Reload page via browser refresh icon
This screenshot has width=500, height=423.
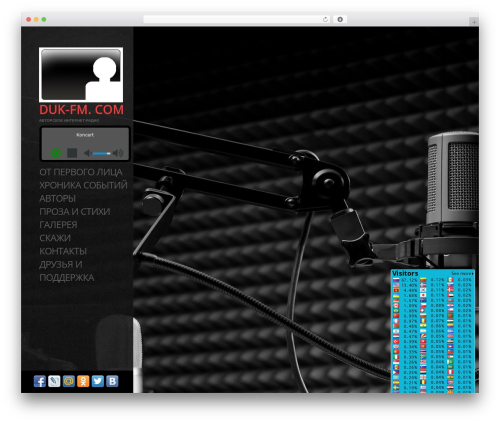pos(325,19)
